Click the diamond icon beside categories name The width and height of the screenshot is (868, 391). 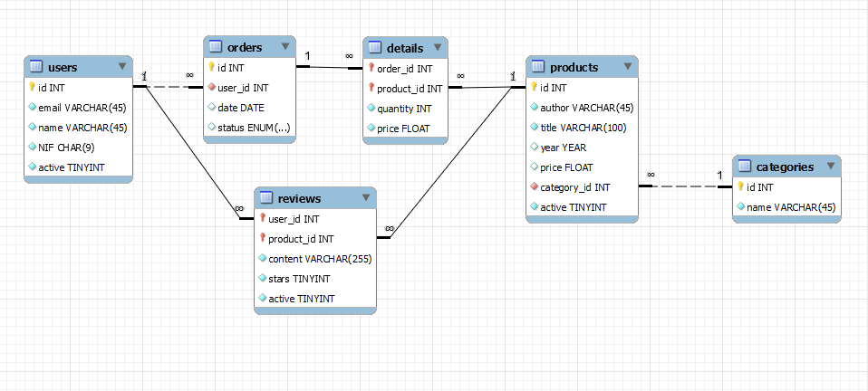(x=740, y=207)
